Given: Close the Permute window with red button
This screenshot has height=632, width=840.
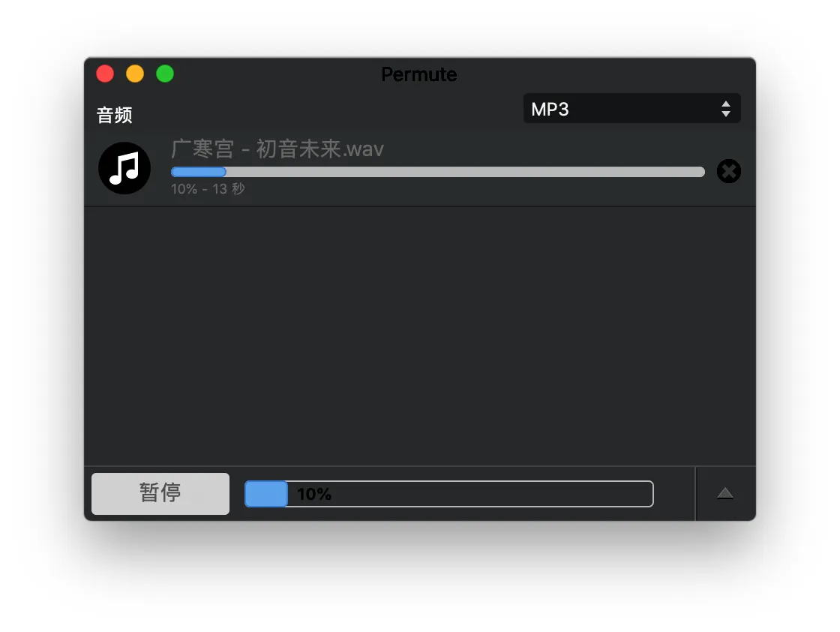Looking at the screenshot, I should pos(105,74).
